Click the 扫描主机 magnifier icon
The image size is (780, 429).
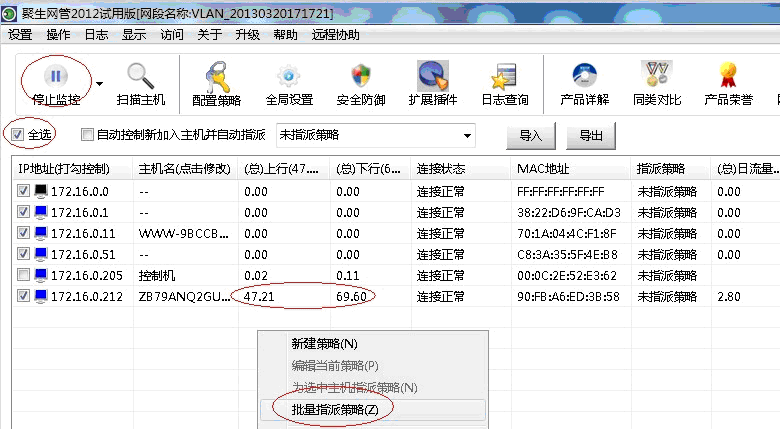141,76
